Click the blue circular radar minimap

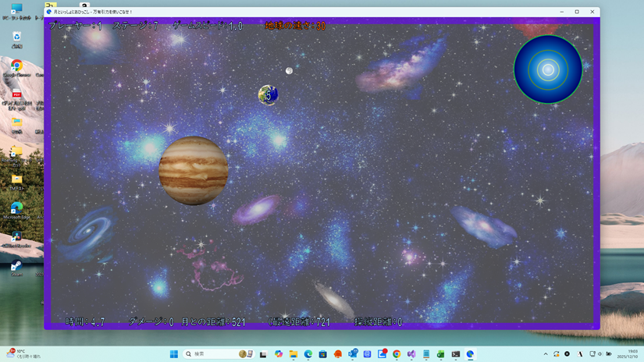[x=548, y=69]
